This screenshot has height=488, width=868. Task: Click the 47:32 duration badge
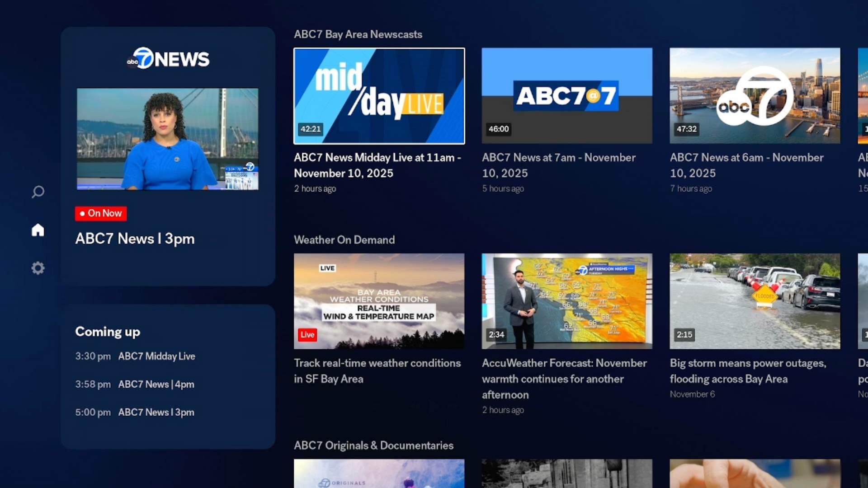(x=686, y=129)
